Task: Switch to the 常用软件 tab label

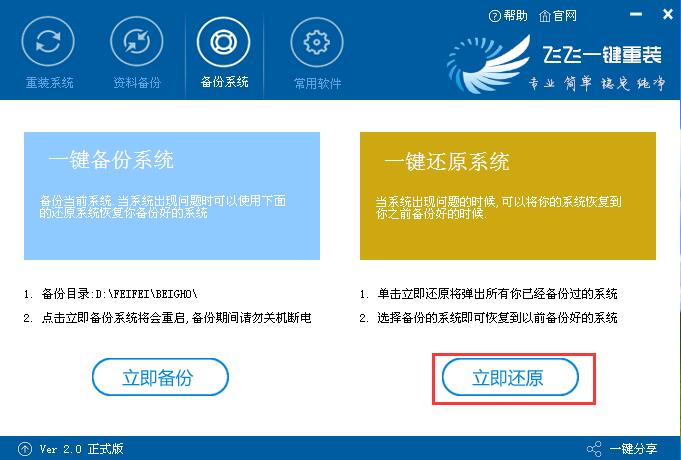Action: coord(317,83)
